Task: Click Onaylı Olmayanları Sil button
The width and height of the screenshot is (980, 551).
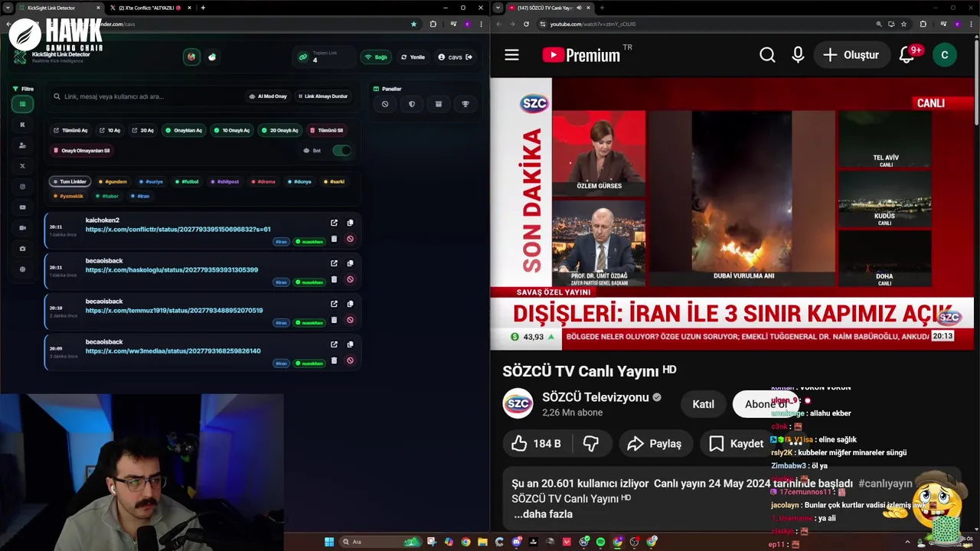Action: click(x=81, y=151)
